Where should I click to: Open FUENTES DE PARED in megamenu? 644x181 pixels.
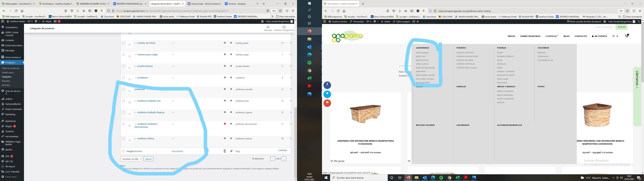pyautogui.click(x=465, y=60)
